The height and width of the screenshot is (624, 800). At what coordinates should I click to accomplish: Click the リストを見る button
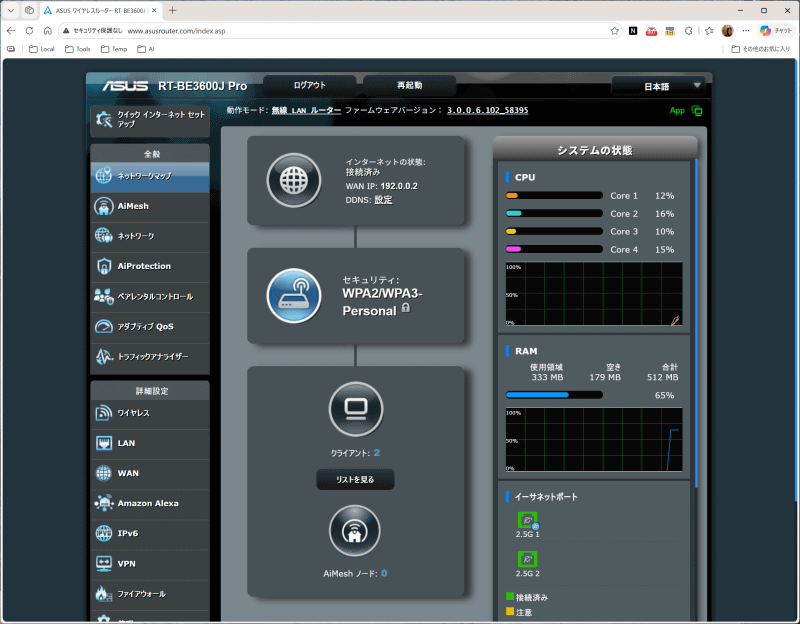coord(355,480)
